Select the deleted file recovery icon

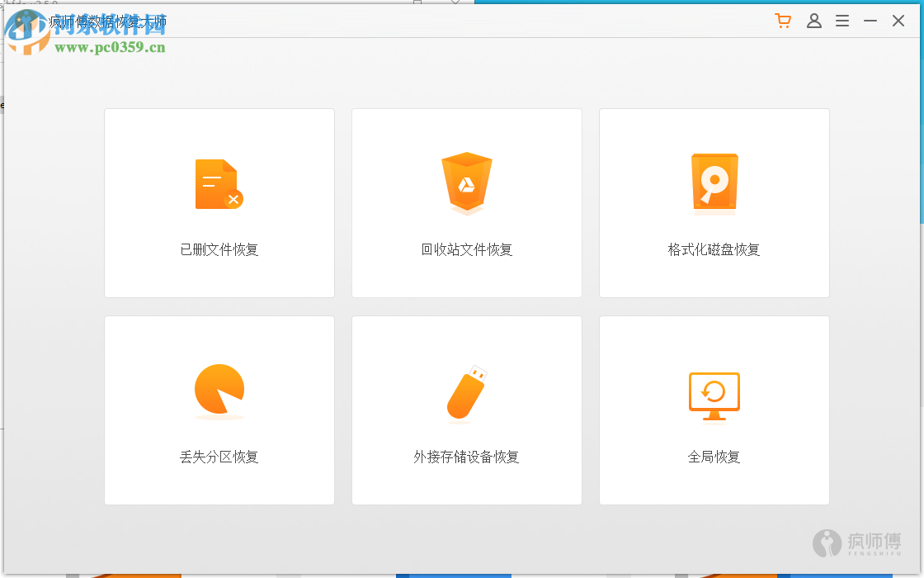218,182
